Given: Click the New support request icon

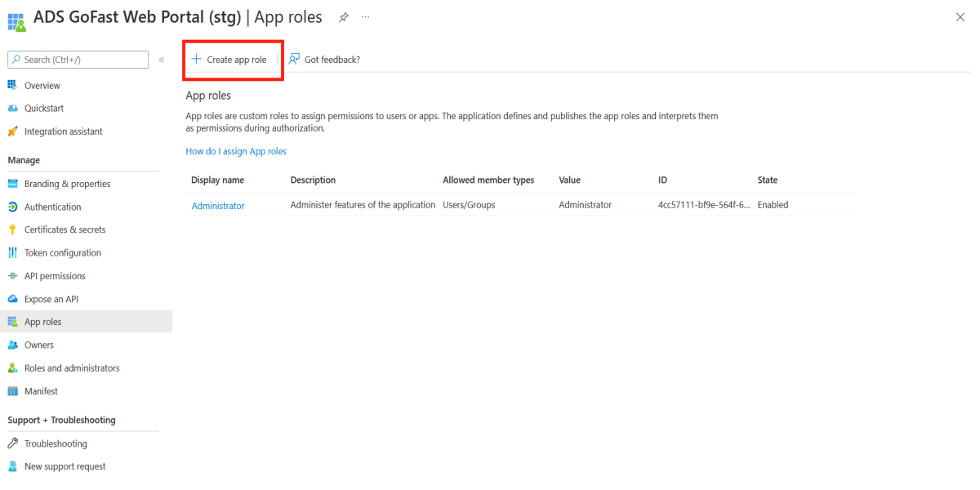Looking at the screenshot, I should (x=12, y=466).
